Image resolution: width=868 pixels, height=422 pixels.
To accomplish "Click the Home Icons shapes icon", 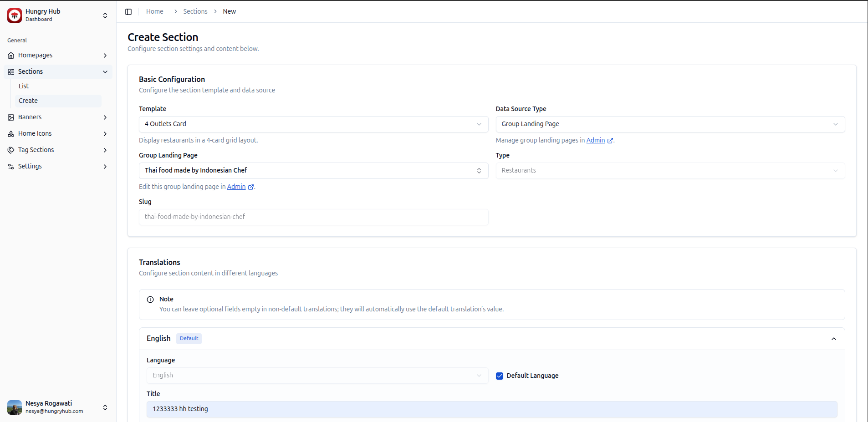I will 11,134.
